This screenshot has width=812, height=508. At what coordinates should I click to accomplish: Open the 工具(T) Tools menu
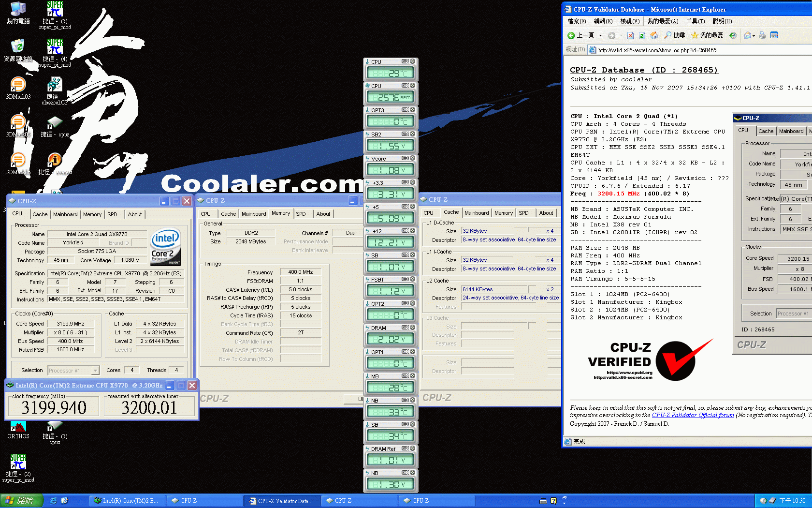coord(695,21)
